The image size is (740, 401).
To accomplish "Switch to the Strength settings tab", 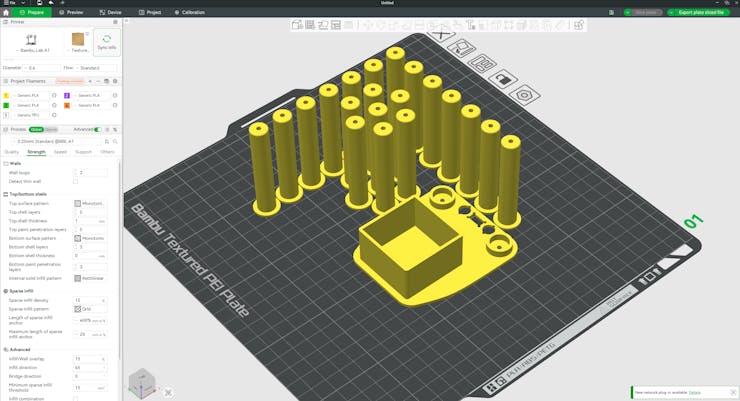I will point(36,152).
